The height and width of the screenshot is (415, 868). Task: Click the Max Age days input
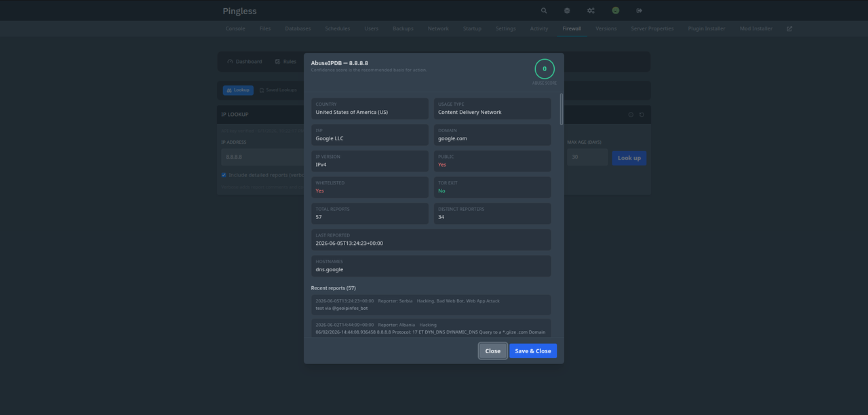click(587, 157)
